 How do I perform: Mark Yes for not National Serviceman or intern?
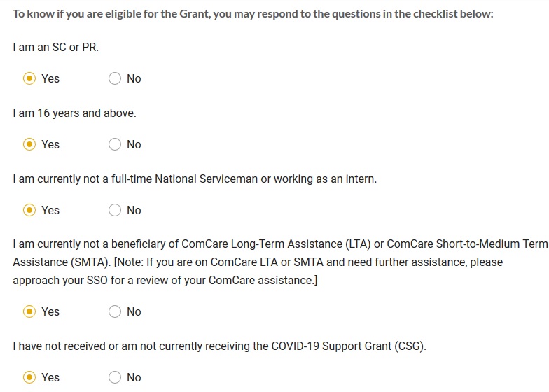pos(29,210)
